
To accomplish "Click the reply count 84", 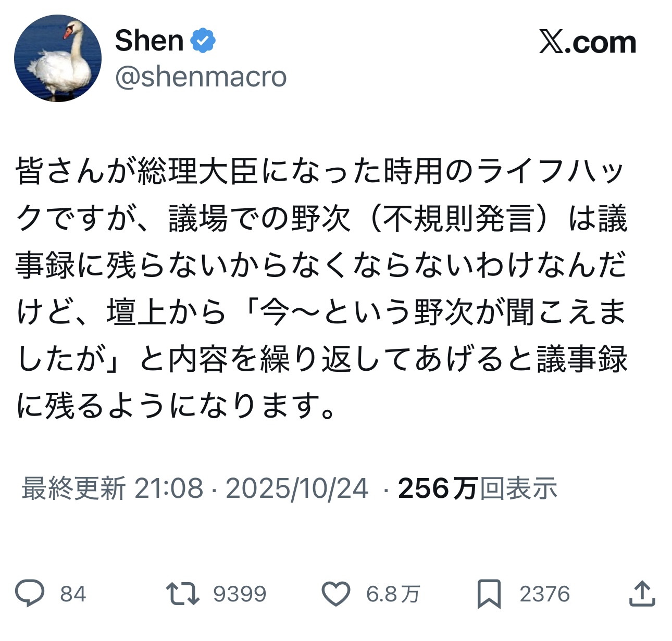I will pos(73,594).
